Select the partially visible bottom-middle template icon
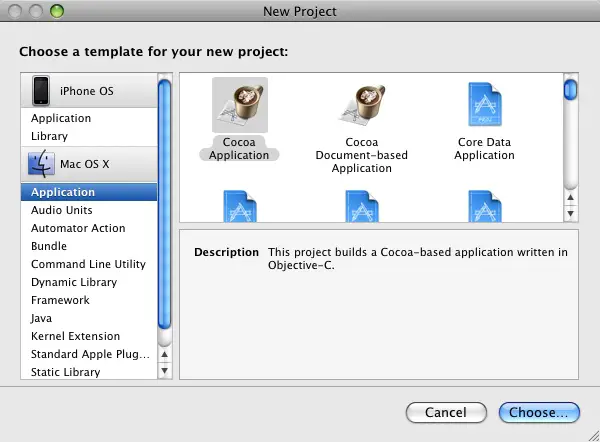The image size is (600, 442). click(361, 206)
